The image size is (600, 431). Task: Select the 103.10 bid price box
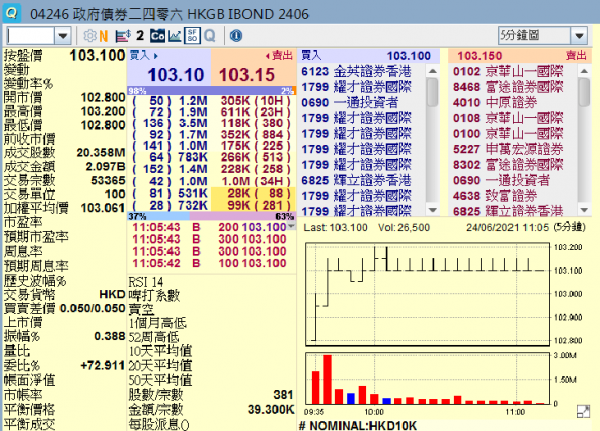coord(175,74)
